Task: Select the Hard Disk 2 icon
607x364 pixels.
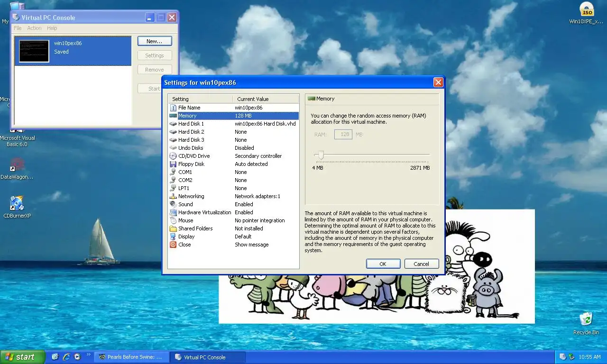Action: click(173, 132)
